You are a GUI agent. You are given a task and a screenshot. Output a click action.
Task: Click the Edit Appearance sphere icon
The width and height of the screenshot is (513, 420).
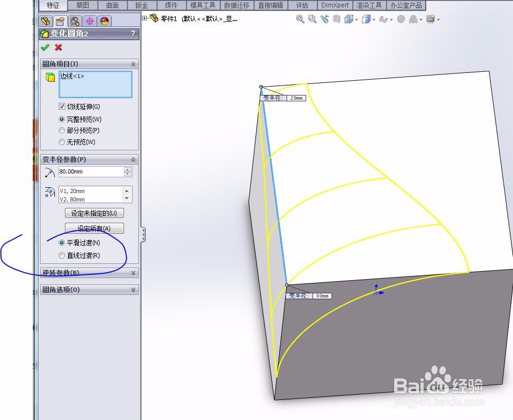401,20
